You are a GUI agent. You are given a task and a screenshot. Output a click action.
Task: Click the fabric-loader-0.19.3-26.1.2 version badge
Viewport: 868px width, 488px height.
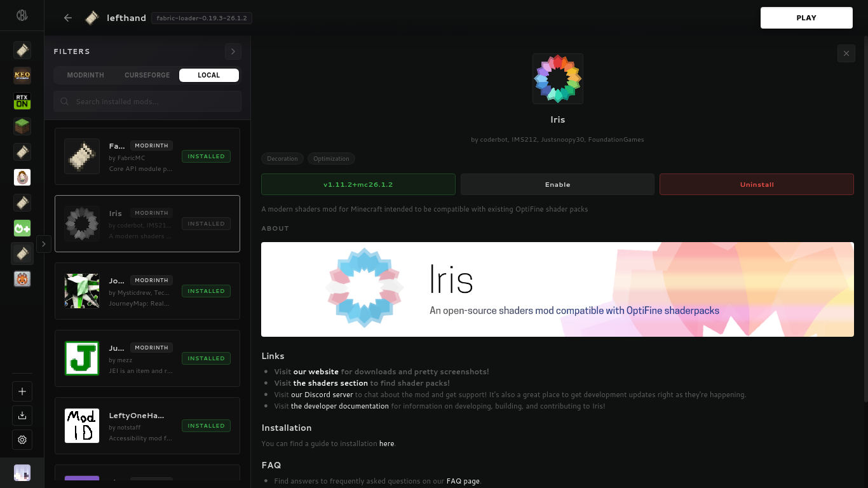[x=201, y=18]
